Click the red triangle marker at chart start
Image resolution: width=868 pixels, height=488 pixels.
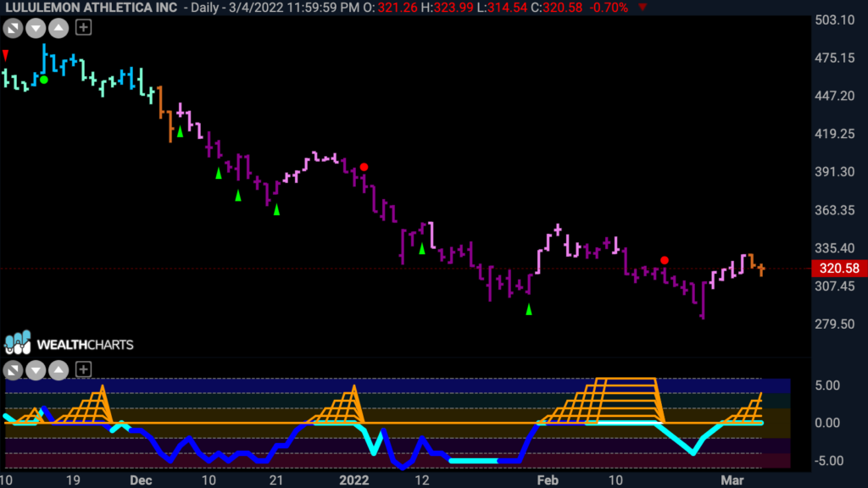click(x=6, y=55)
